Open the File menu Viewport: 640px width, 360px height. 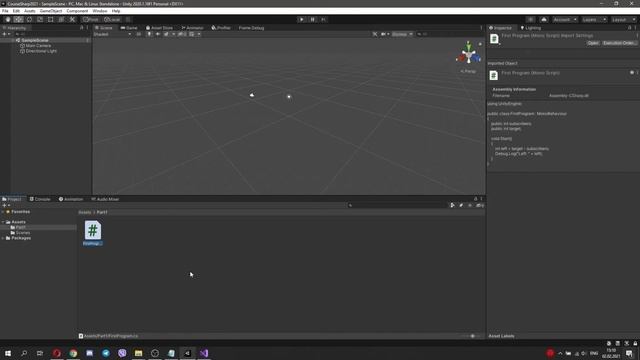point(5,11)
